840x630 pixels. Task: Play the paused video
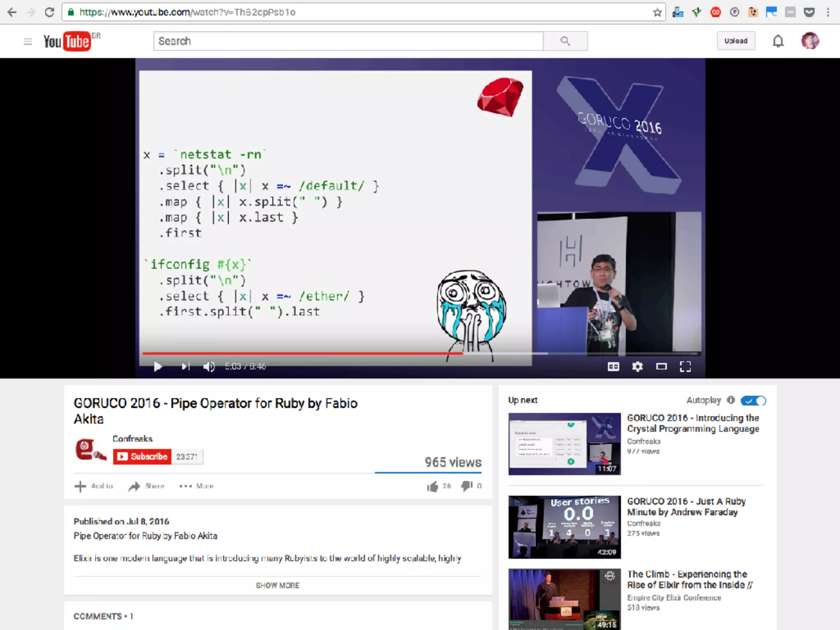click(x=157, y=366)
